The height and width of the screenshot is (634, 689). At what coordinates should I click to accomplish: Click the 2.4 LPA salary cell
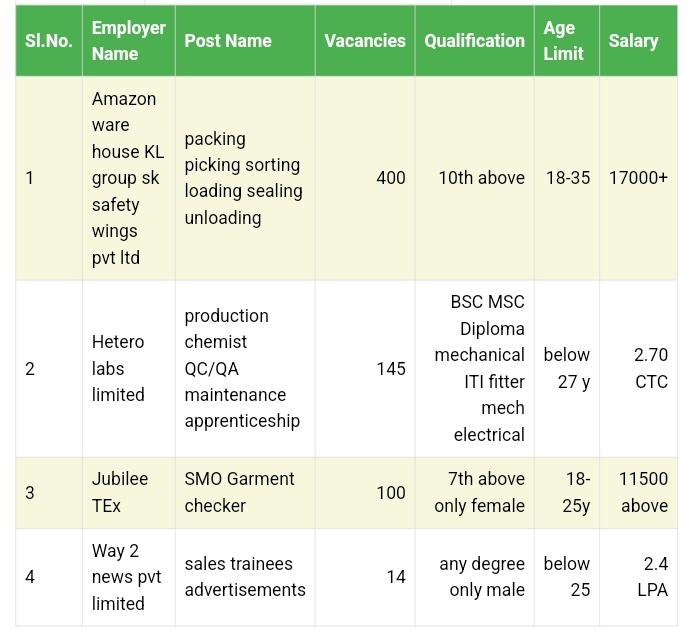click(x=638, y=577)
